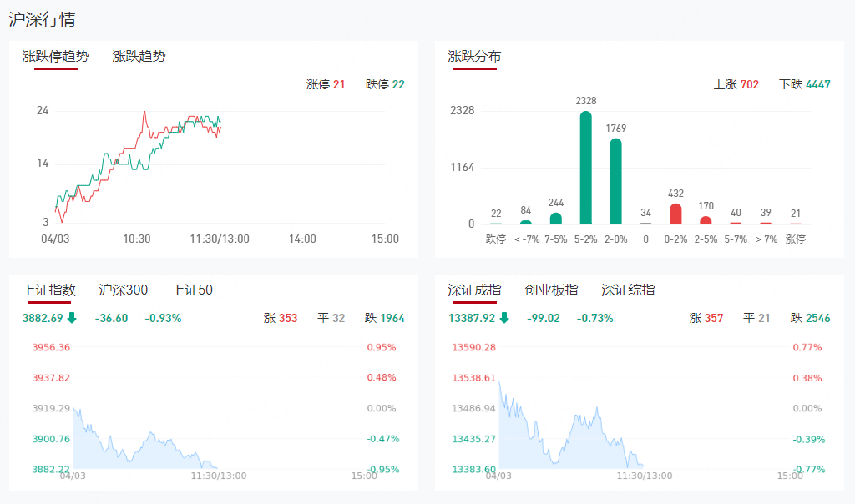The height and width of the screenshot is (504, 855).
Task: Select the 涨跌停趋势 tab
Action: point(55,57)
